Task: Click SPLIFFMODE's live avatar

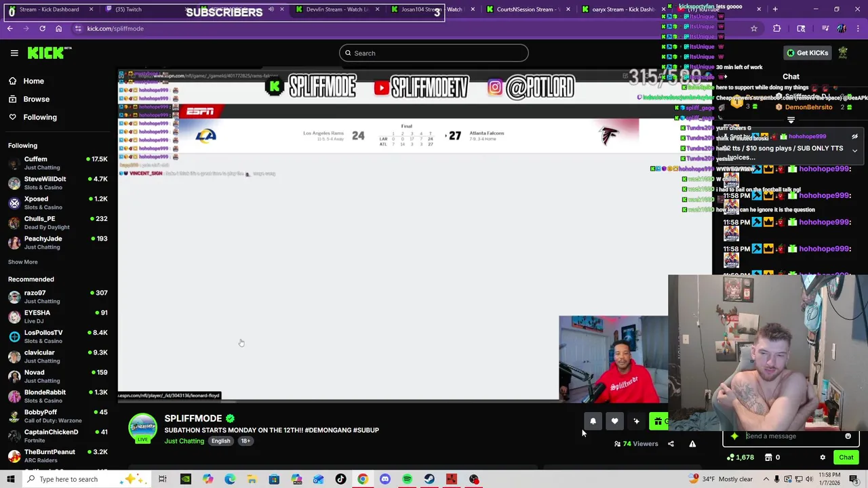Action: [x=142, y=428]
